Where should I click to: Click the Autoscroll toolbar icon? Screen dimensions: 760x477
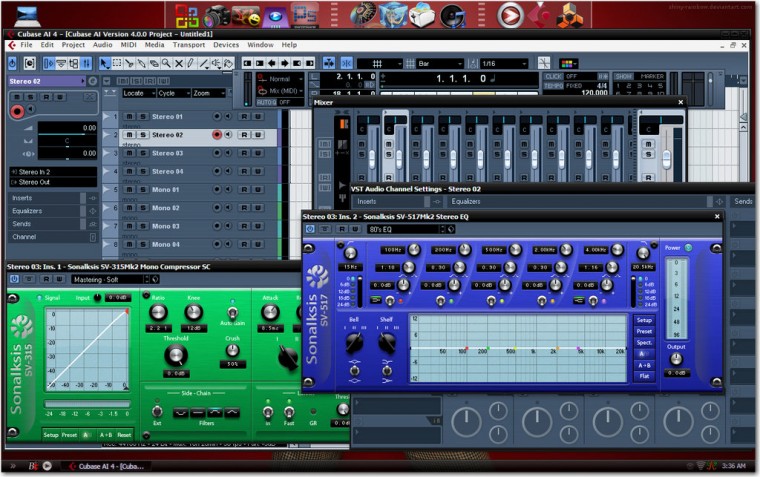coord(329,64)
